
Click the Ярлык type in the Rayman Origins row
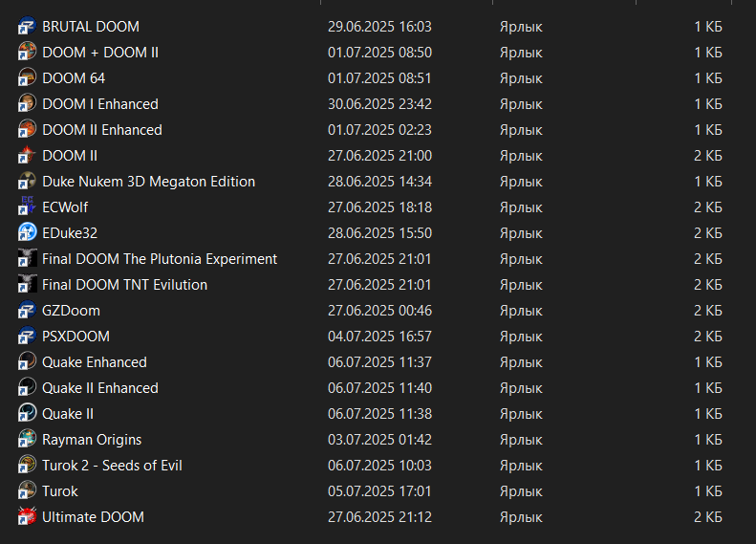click(x=521, y=440)
